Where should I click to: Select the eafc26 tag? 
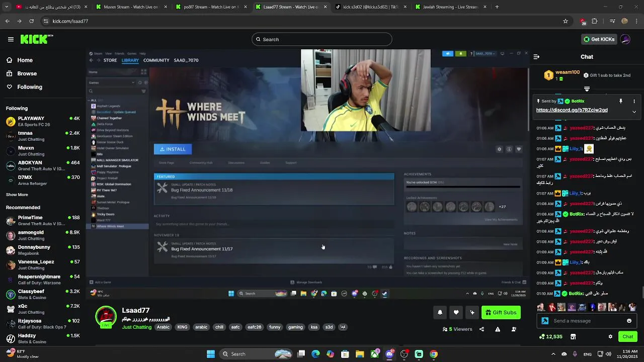[254, 327]
